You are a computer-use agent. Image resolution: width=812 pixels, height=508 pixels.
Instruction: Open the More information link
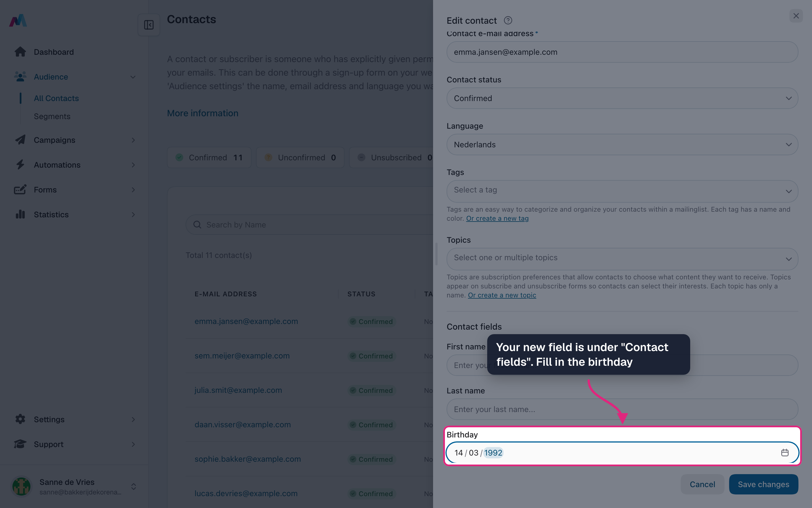click(x=203, y=113)
